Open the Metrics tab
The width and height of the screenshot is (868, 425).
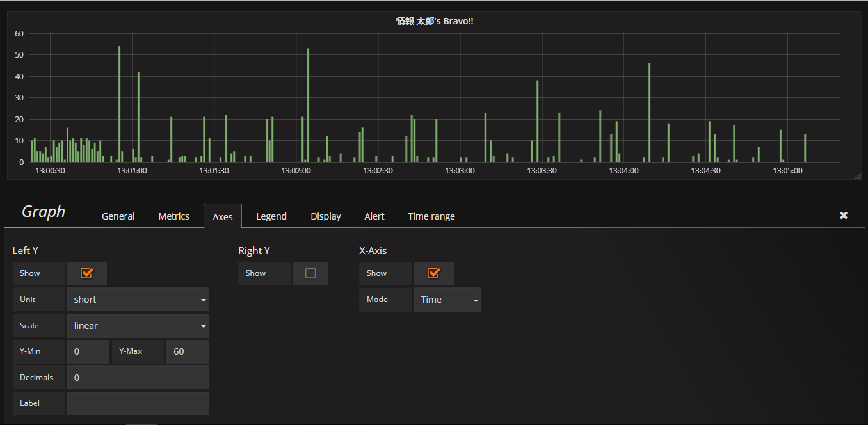[x=173, y=216]
